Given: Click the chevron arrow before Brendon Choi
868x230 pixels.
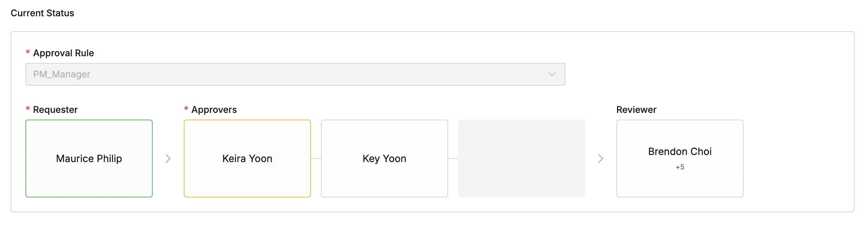Looking at the screenshot, I should [600, 159].
